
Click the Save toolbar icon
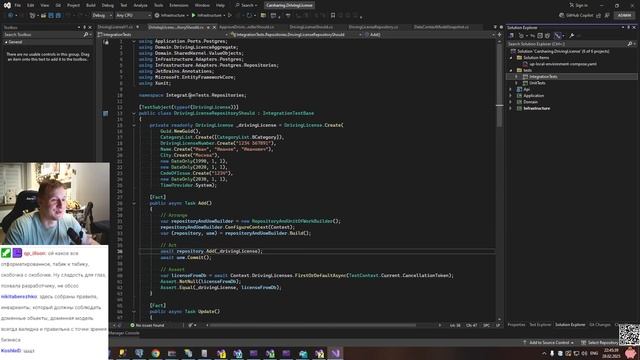tap(51, 15)
